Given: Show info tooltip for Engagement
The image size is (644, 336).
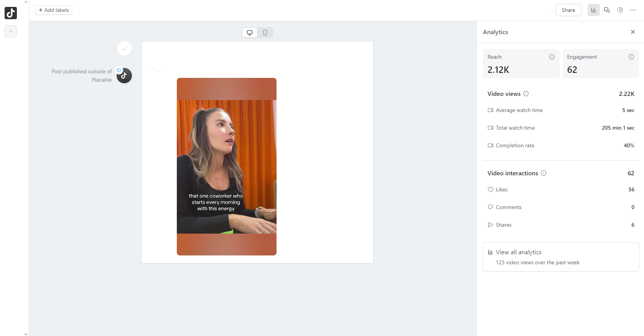Looking at the screenshot, I should [631, 57].
